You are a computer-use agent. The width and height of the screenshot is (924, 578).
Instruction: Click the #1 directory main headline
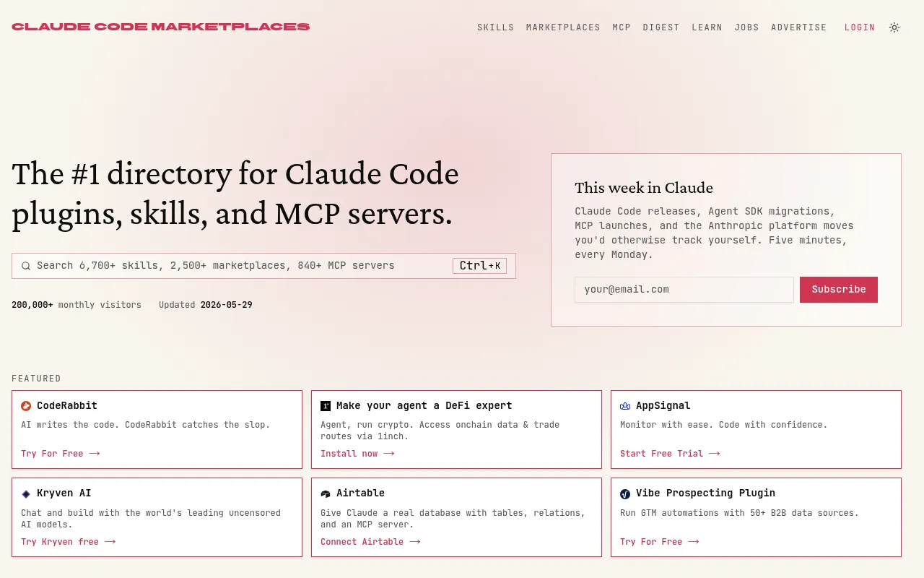[235, 194]
